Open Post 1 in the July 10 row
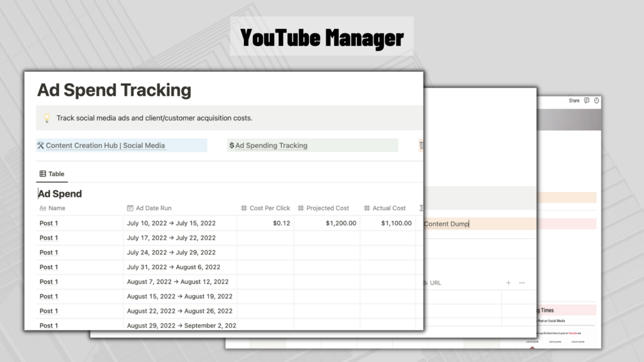This screenshot has width=644, height=362. click(49, 223)
